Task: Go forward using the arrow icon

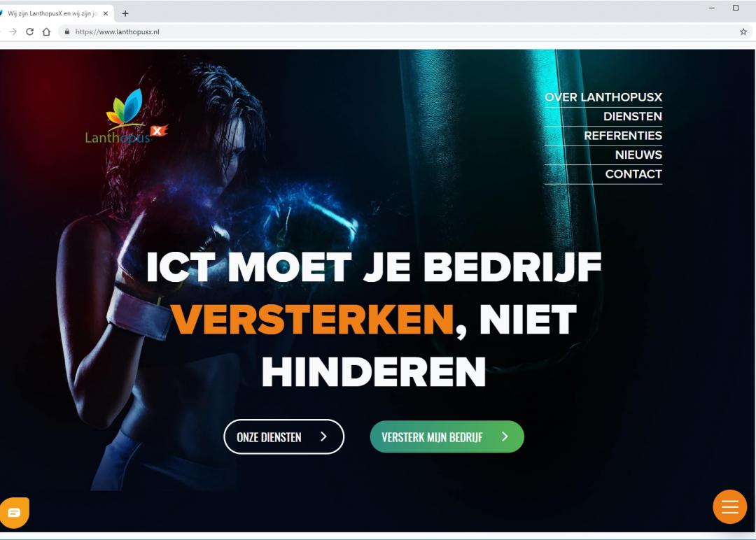Action: [x=13, y=31]
